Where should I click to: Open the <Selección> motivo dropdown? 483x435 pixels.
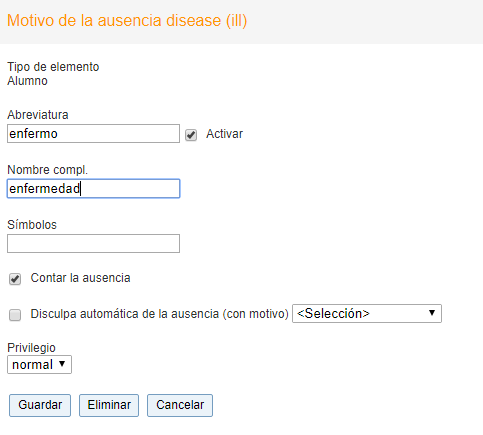[367, 313]
